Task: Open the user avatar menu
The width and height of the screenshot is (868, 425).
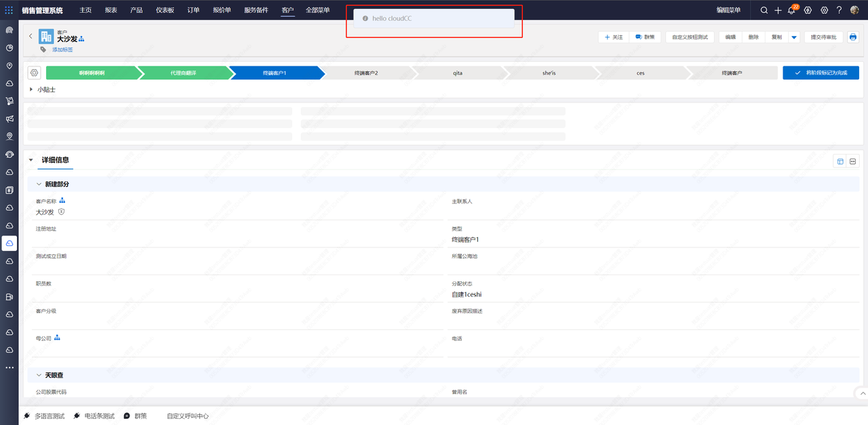Action: (854, 10)
